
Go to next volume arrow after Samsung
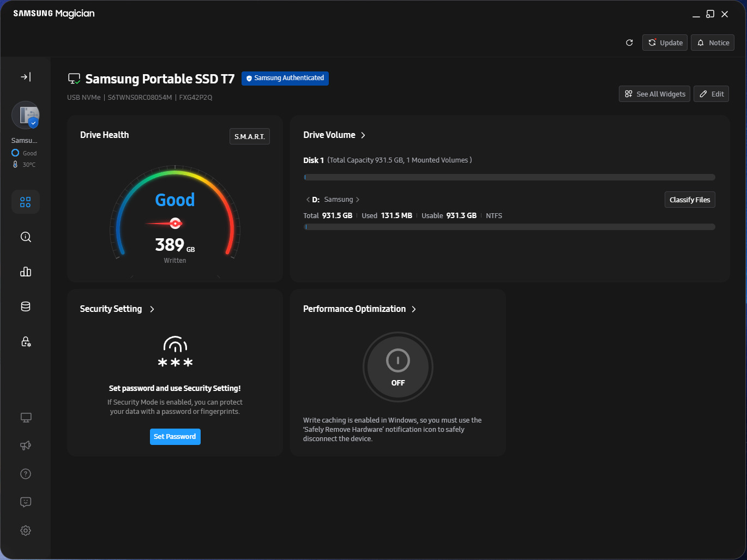pyautogui.click(x=358, y=200)
